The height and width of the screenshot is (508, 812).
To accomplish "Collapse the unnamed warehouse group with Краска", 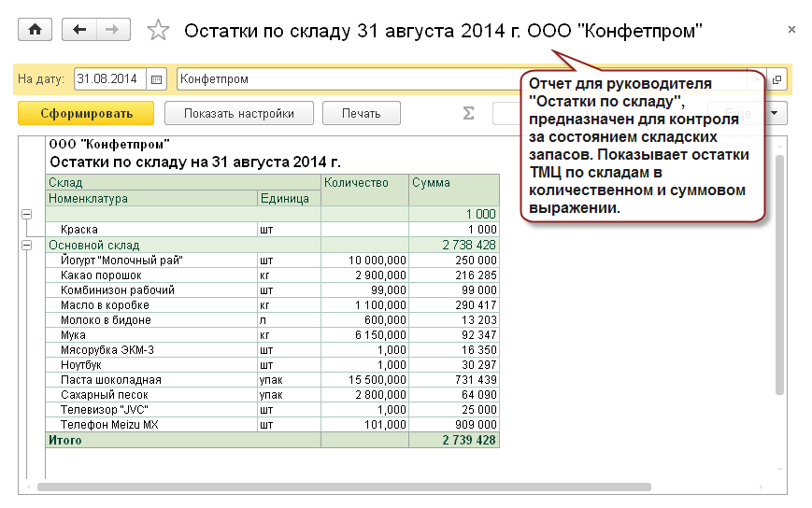I will (25, 214).
